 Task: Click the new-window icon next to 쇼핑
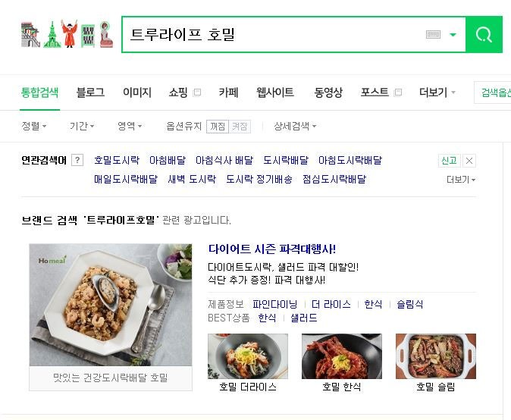(x=197, y=92)
